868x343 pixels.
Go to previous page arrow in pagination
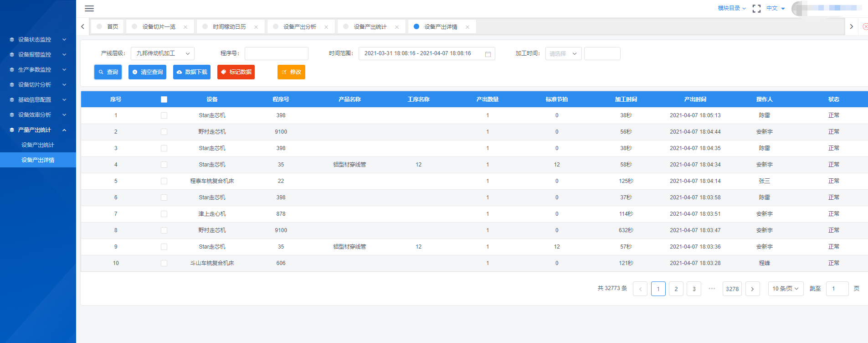[x=640, y=289]
